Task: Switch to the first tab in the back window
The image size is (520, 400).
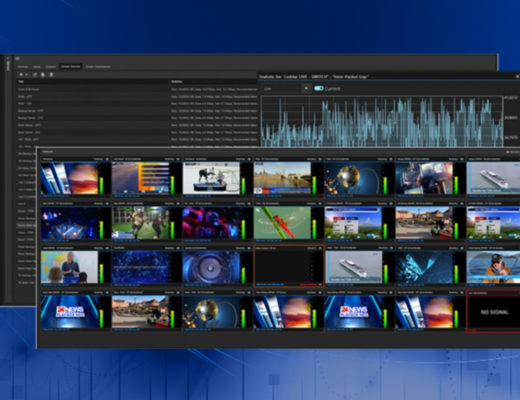Action: click(23, 67)
